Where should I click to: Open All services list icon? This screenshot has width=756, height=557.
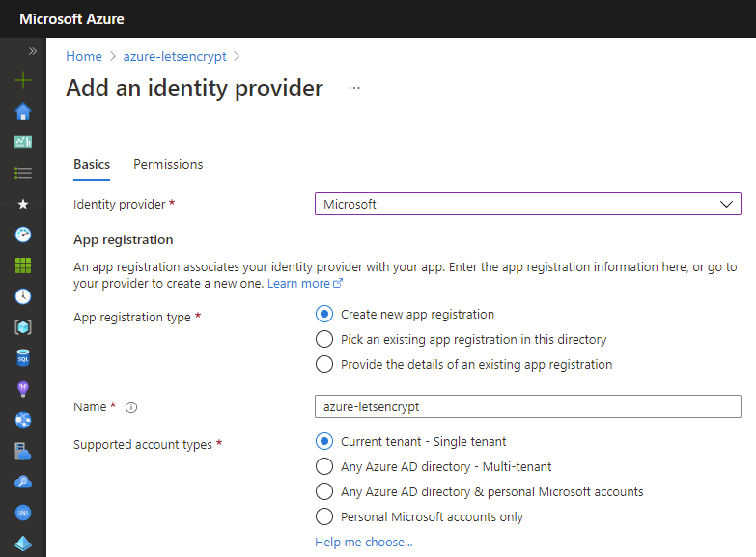pos(22,173)
